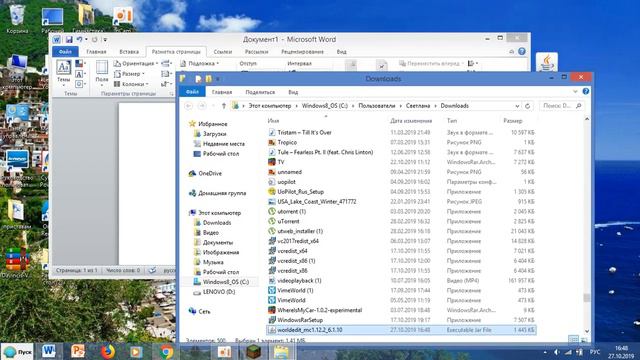Image resolution: width=640 pixels, height=360 pixels.
Task: Expand the Подложка dropdown in Word
Action: tap(200, 64)
